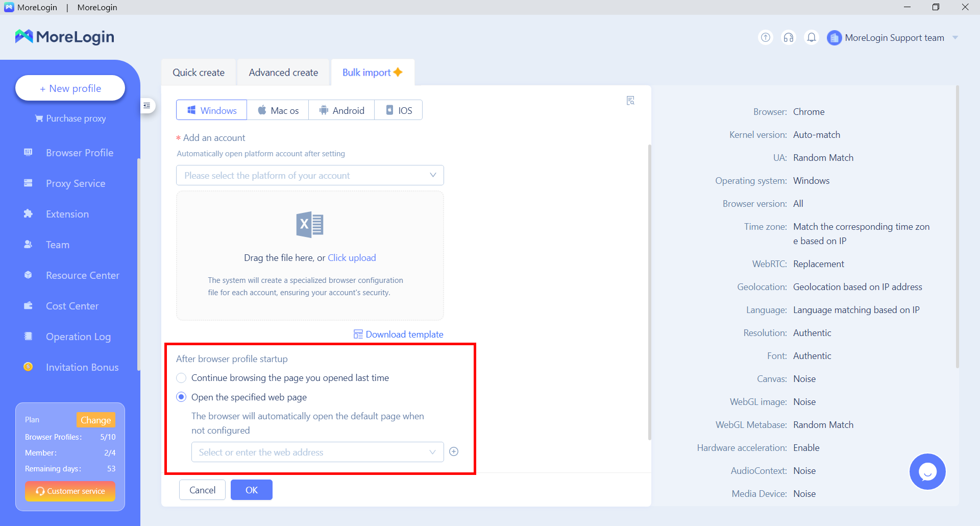Open the web address dropdown

click(317, 452)
